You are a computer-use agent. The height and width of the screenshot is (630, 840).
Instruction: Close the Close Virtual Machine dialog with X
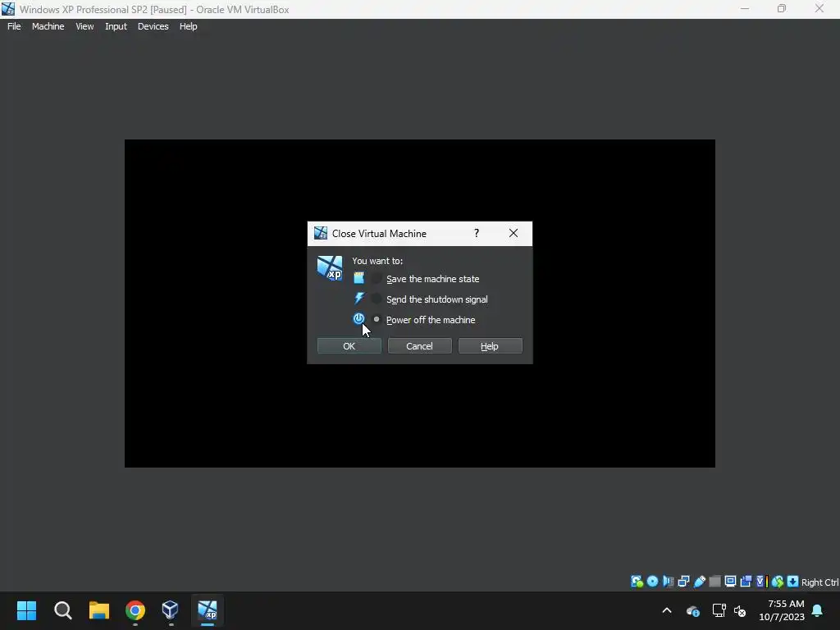[514, 233]
